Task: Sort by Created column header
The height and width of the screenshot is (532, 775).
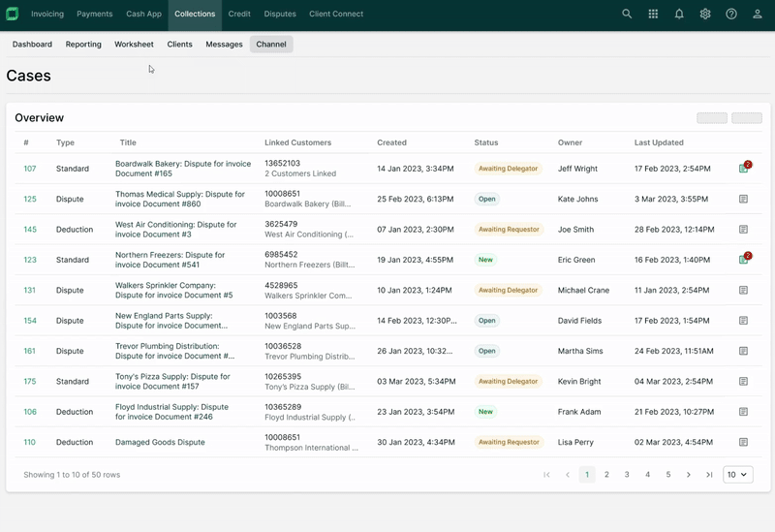Action: 391,142
